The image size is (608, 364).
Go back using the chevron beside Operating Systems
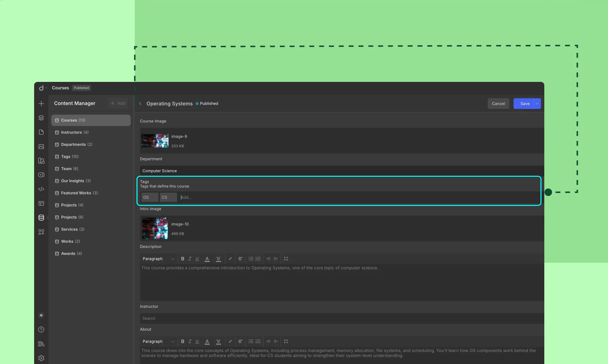click(140, 104)
